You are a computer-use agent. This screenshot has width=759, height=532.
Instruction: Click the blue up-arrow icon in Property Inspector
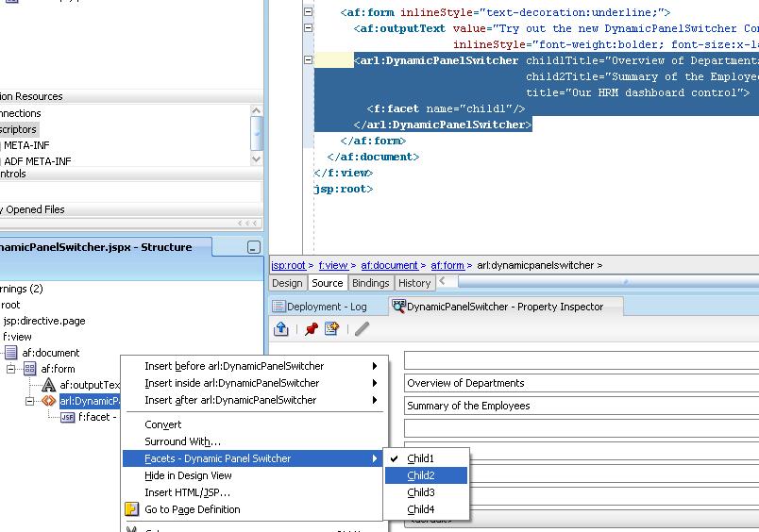(x=281, y=329)
